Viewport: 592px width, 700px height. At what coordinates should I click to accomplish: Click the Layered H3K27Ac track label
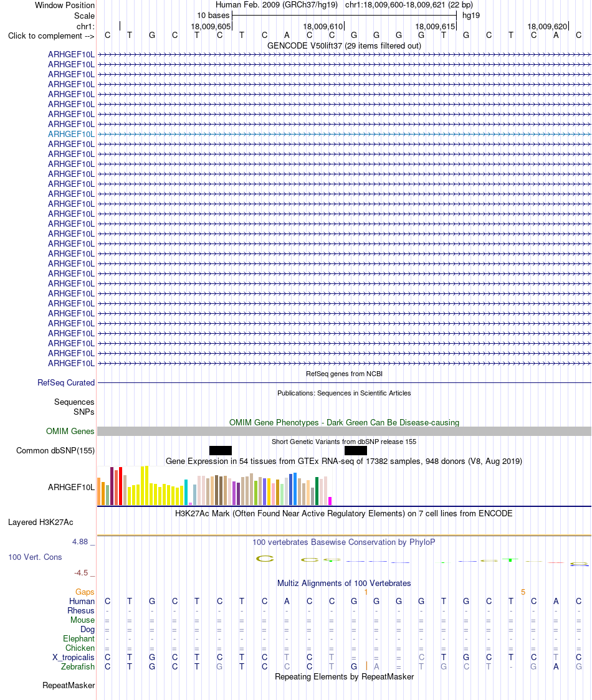[41, 523]
